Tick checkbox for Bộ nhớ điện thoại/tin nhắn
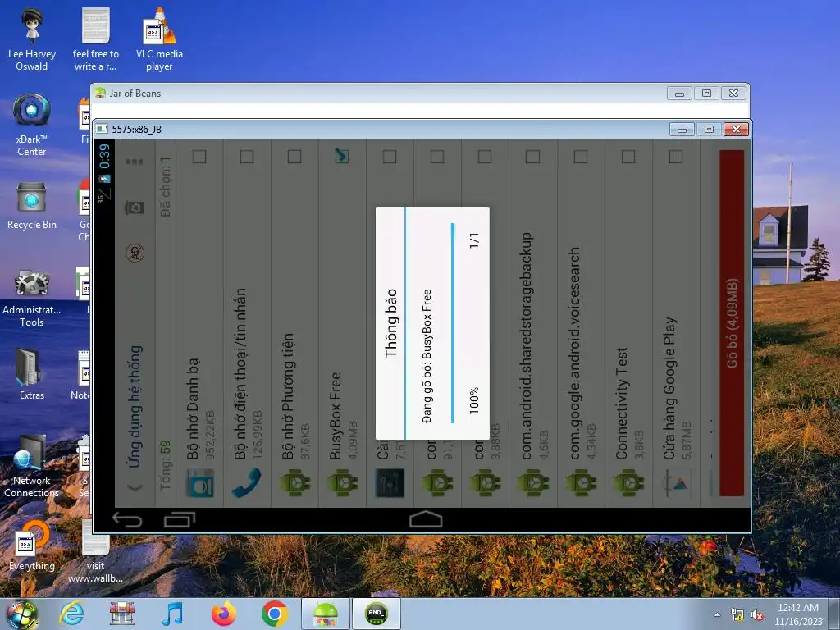Screen dimensions: 840x630 coord(247,157)
